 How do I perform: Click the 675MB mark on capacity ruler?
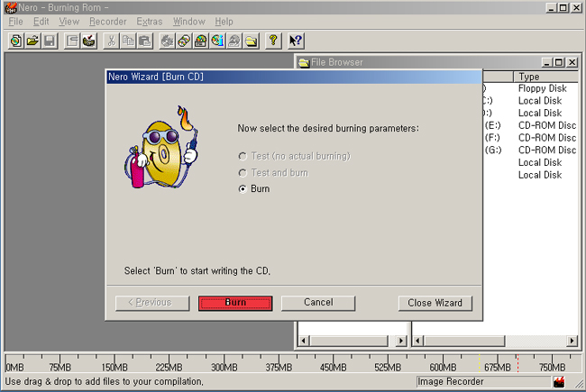click(x=498, y=368)
